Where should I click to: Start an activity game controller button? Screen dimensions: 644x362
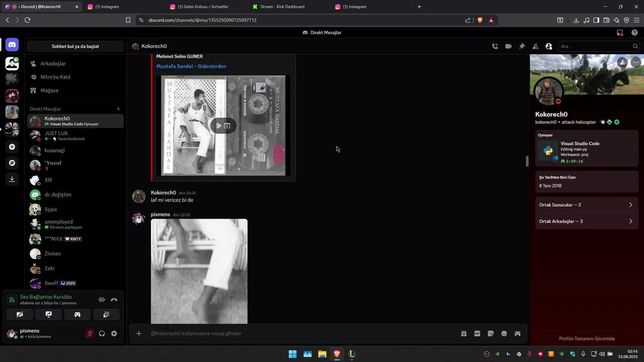tap(77, 314)
